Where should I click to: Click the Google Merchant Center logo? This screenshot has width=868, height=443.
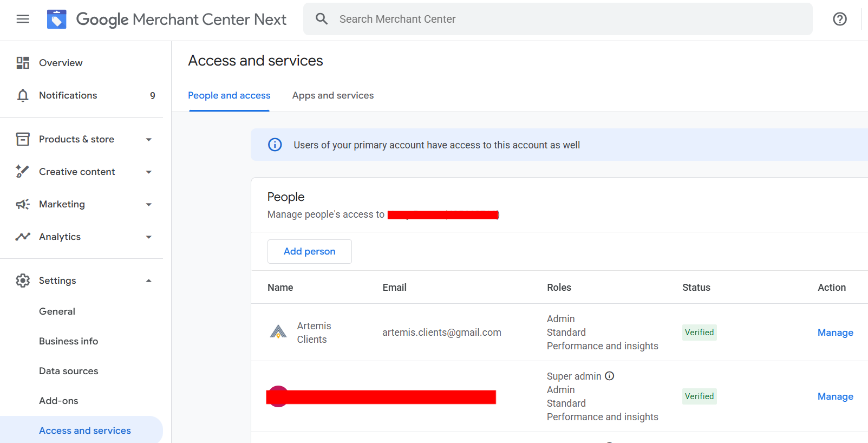pos(57,19)
